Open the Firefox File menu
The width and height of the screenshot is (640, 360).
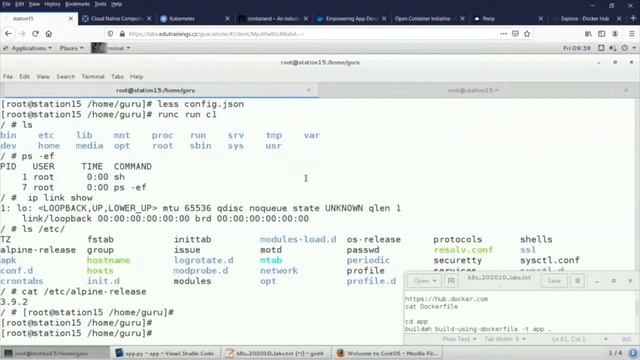(x=6, y=4)
